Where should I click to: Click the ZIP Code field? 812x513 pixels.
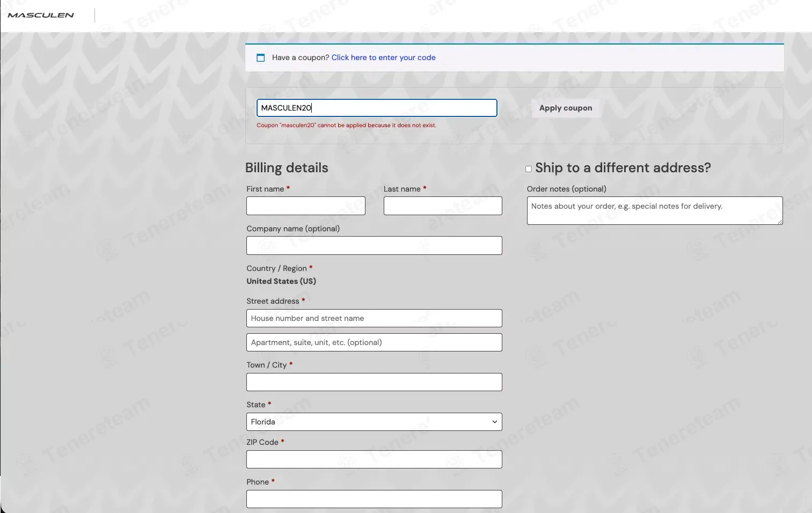374,459
